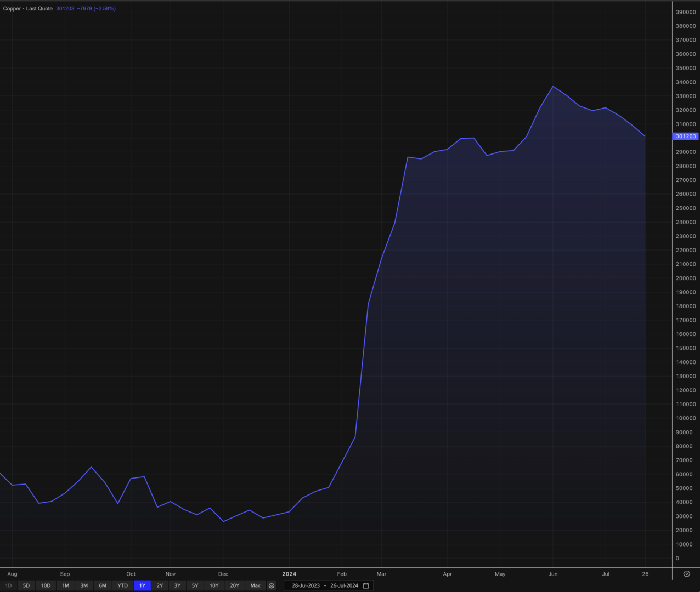Click the Sep label on time axis
Screen dimensions: 700x592
pos(65,574)
